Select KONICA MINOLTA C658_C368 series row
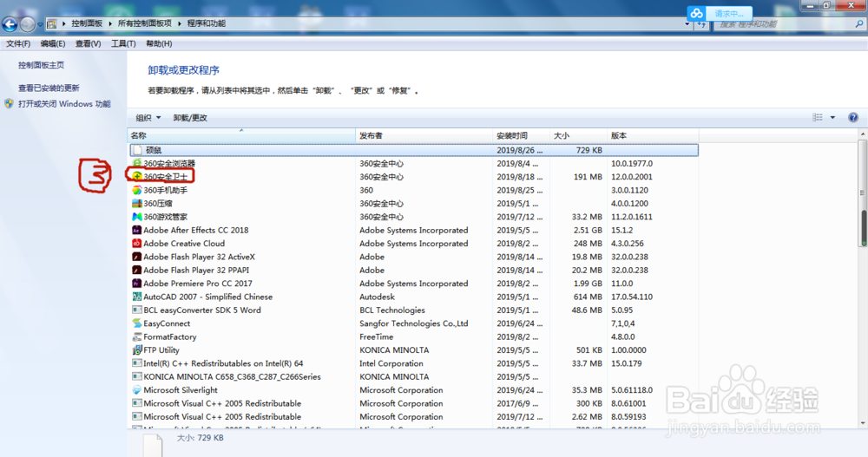Viewport: 868px width, 457px height. click(414, 376)
